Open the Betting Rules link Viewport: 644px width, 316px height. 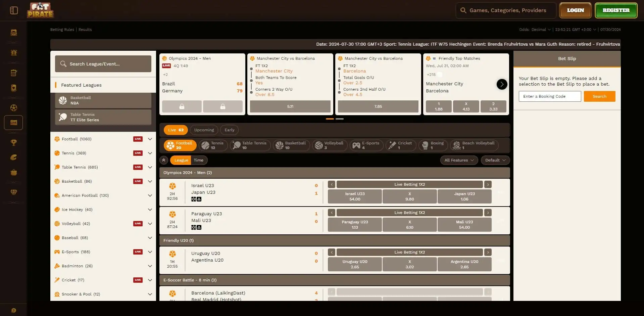(62, 30)
